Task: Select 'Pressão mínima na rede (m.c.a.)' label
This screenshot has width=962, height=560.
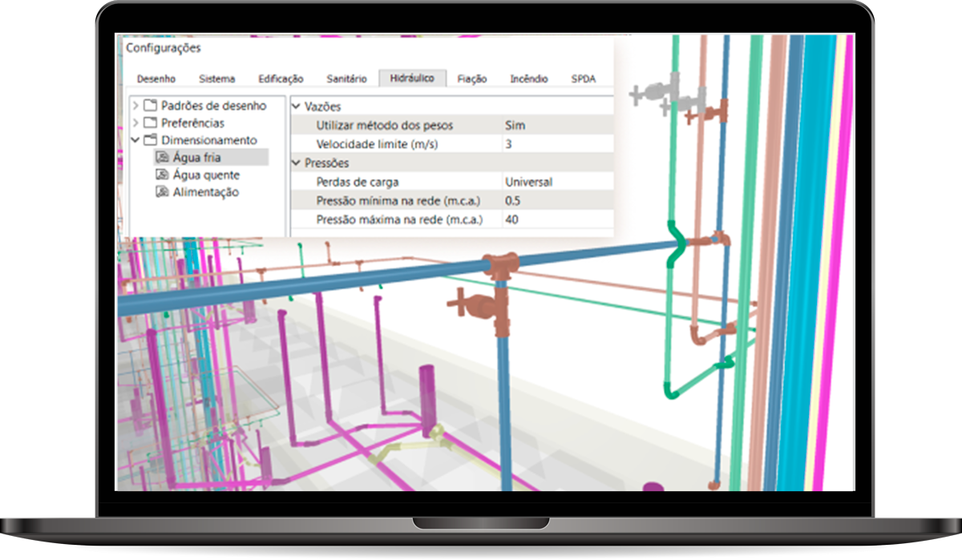Action: tap(400, 200)
